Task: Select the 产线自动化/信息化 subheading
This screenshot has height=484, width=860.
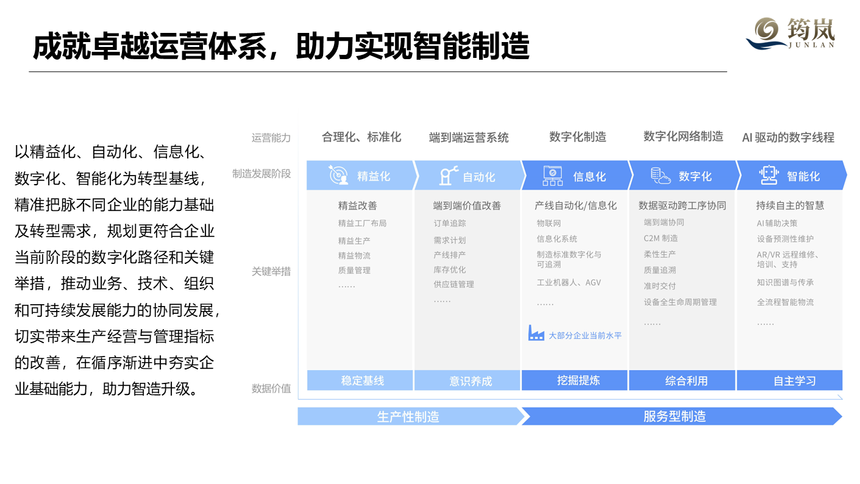Action: tap(576, 206)
